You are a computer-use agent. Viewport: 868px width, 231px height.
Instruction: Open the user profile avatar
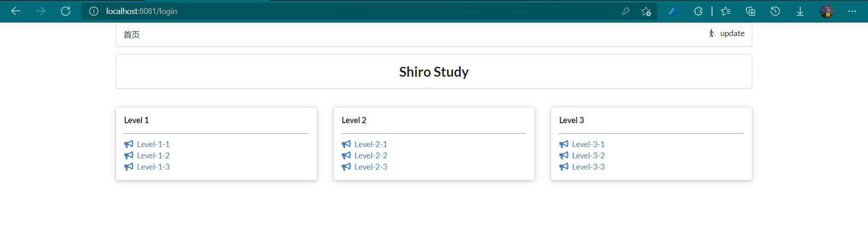(826, 11)
